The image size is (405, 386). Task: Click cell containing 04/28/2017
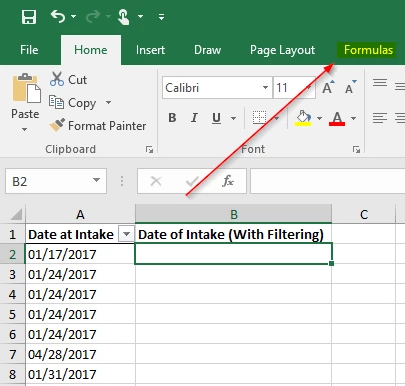[x=80, y=354]
